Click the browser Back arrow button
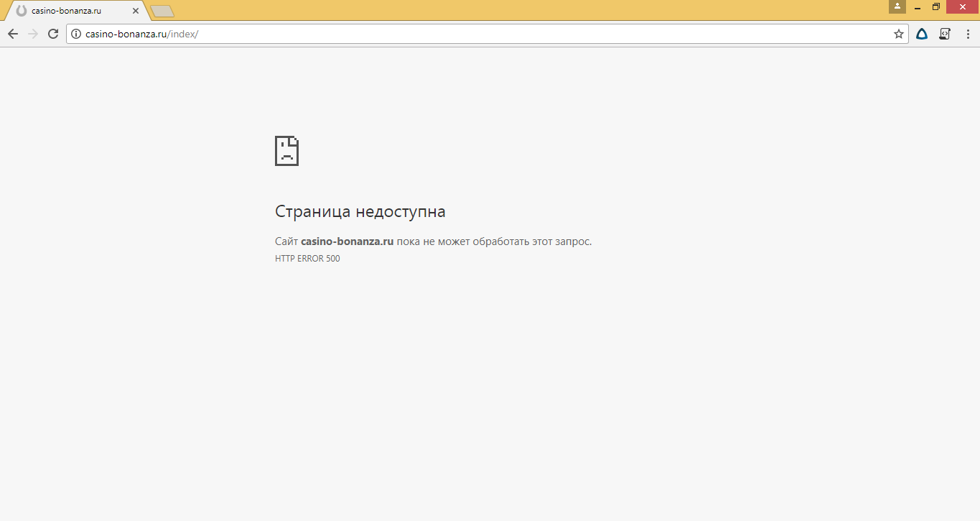This screenshot has width=980, height=521. click(13, 34)
